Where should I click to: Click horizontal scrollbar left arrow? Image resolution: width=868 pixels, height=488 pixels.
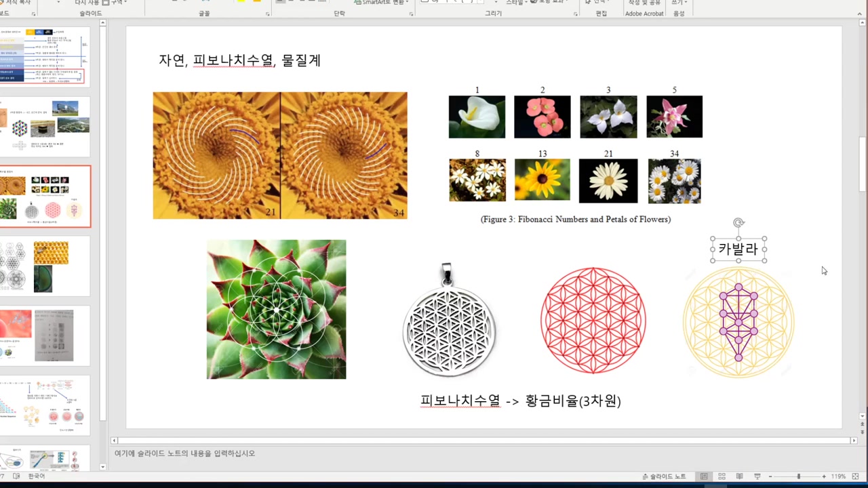[x=115, y=441]
